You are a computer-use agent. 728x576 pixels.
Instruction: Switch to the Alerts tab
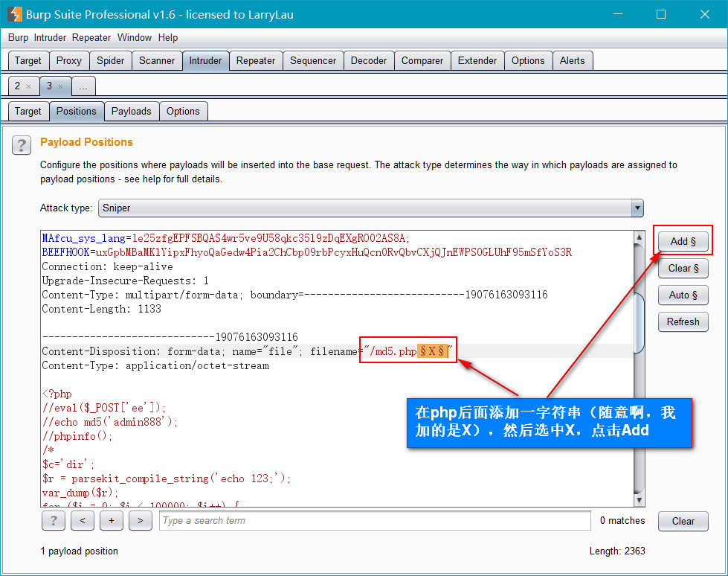tap(573, 61)
